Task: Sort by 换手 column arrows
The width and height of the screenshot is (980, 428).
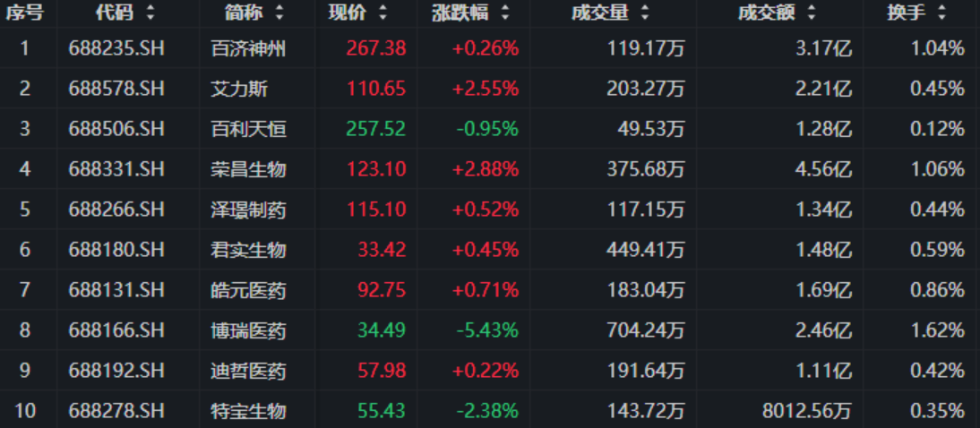Action: (x=941, y=13)
